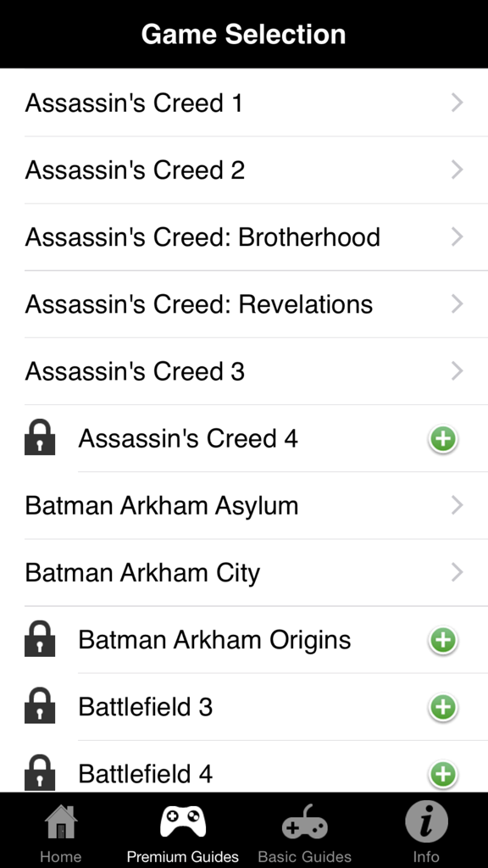Open Assassin's Creed 2 via its arrow
The image size is (488, 868).
pos(457,170)
